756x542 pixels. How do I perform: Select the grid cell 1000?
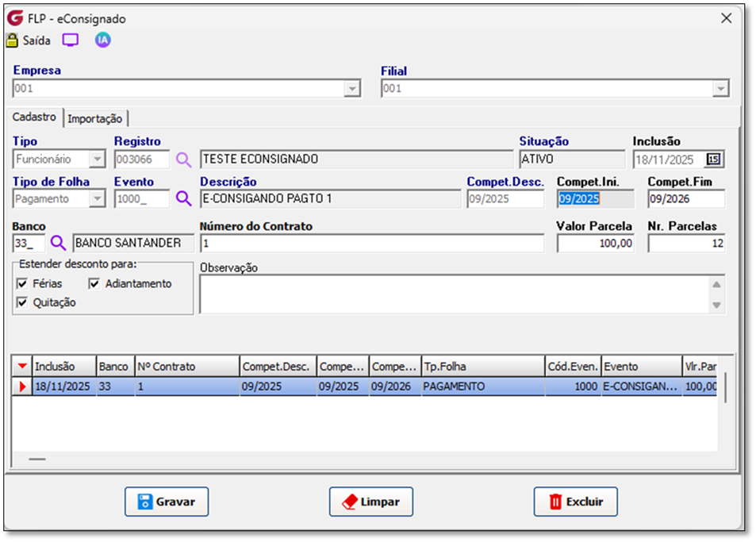[574, 386]
